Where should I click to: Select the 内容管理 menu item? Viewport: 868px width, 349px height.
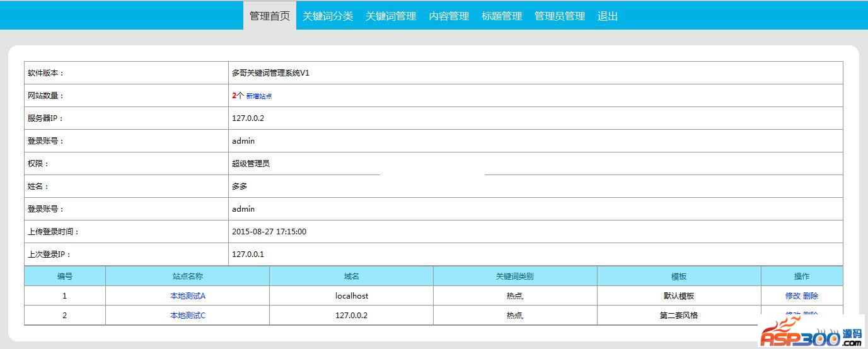[449, 16]
